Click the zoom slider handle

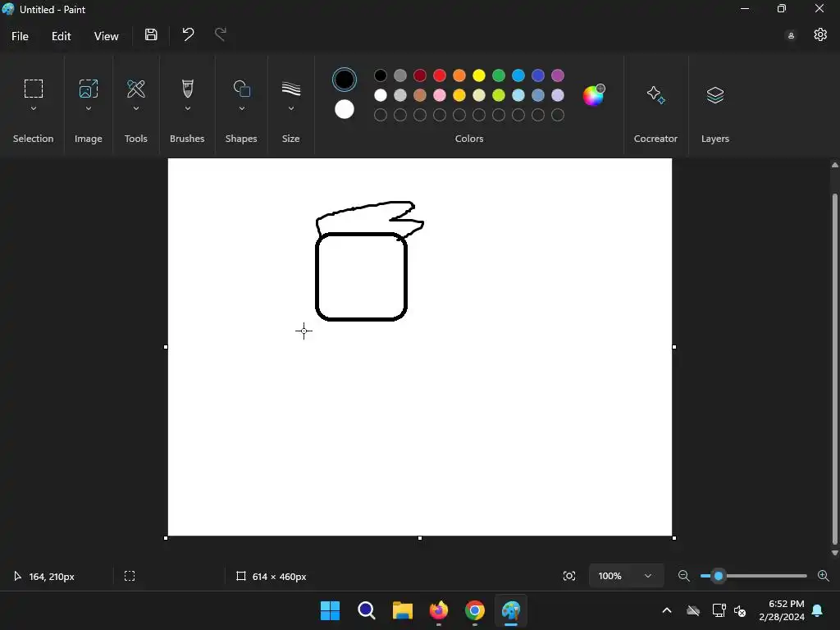[719, 576]
